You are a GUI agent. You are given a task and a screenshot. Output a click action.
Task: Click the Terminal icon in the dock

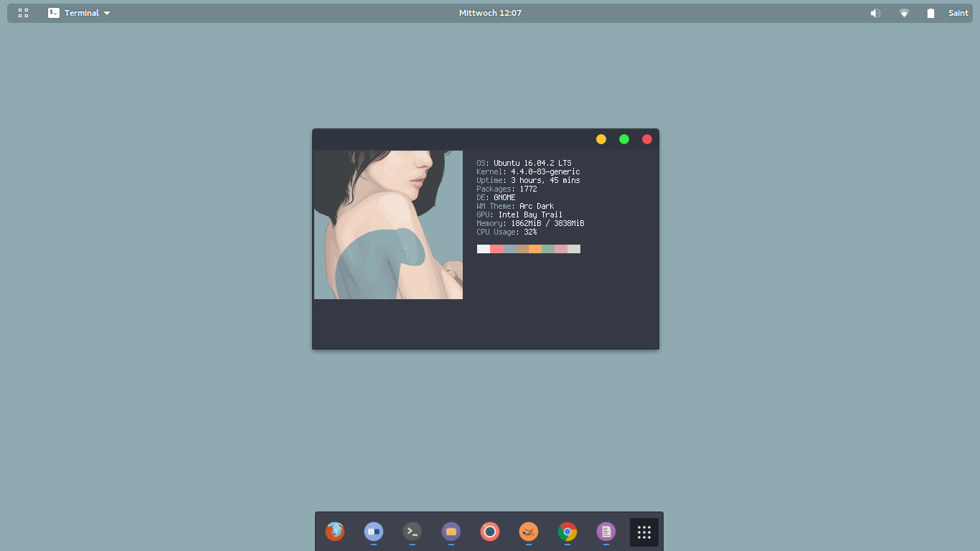(x=413, y=532)
